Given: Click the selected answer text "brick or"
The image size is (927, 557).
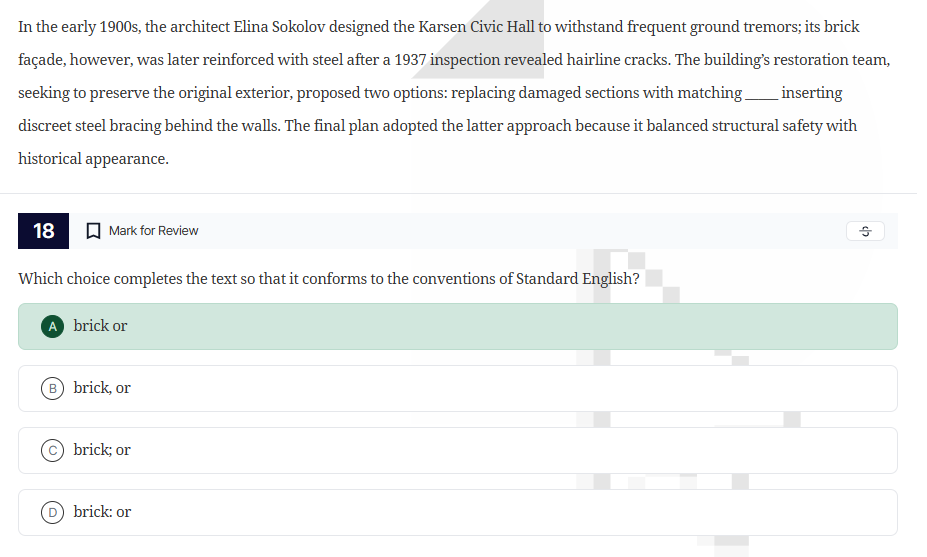Looking at the screenshot, I should pyautogui.click(x=100, y=326).
